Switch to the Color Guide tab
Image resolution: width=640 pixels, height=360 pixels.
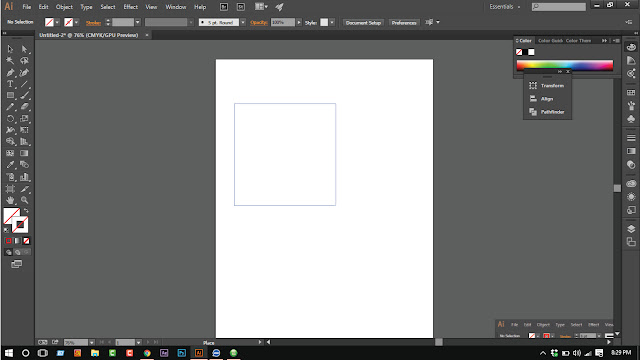tap(550, 41)
